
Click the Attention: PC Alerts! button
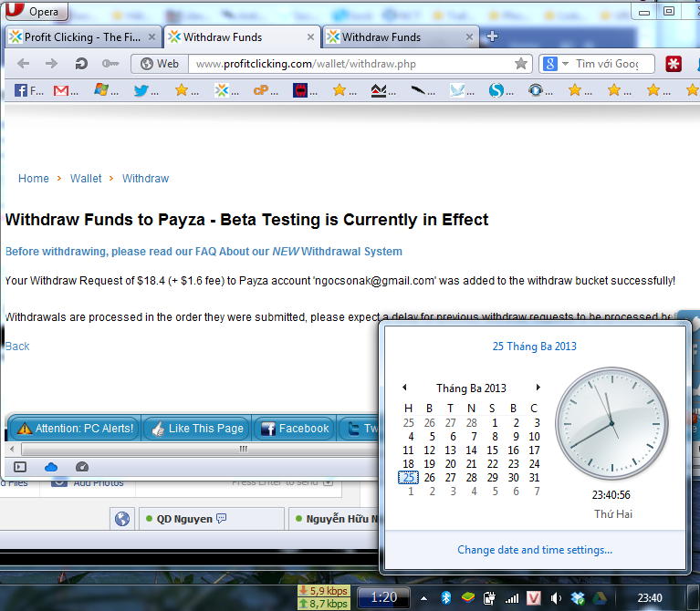coord(74,429)
